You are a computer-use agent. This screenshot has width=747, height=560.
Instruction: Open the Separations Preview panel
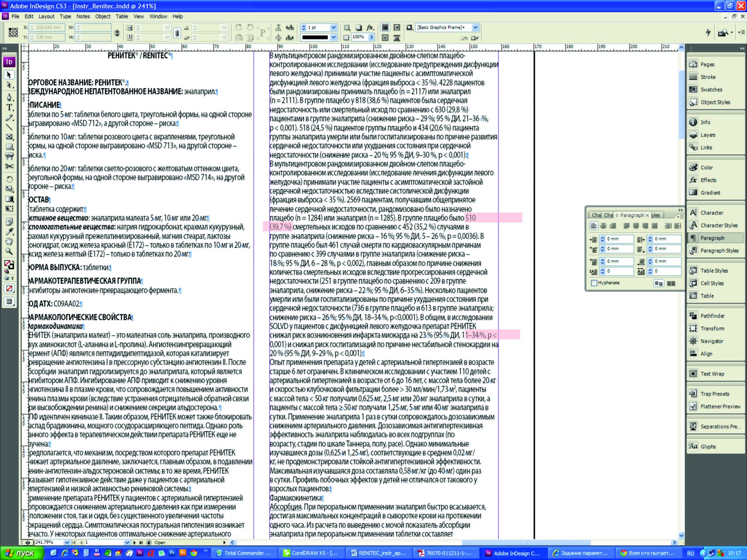[x=715, y=427]
